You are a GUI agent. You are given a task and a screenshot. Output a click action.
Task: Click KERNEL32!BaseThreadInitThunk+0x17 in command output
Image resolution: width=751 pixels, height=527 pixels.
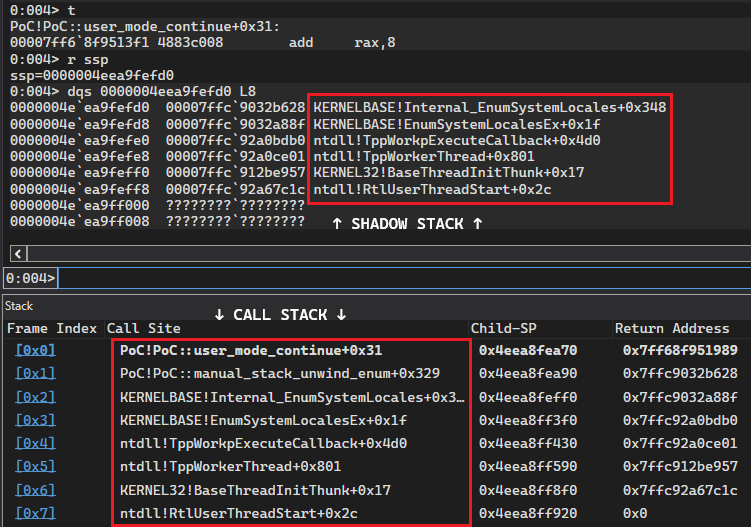click(449, 172)
